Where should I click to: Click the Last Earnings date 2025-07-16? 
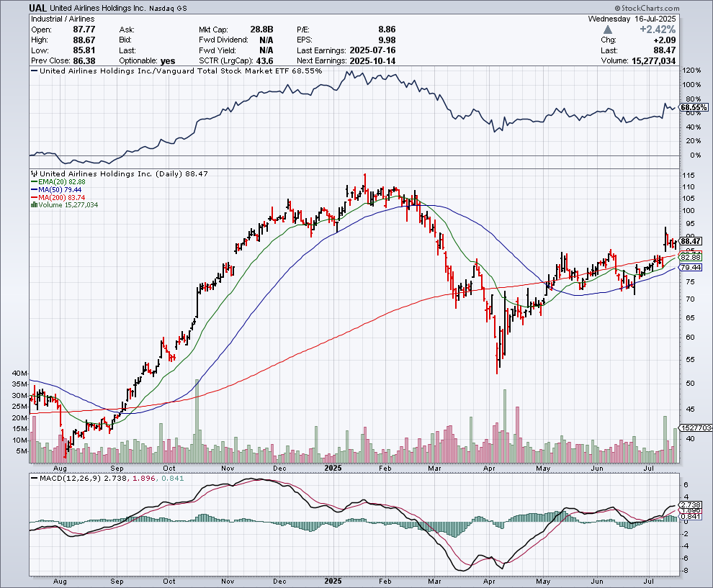point(372,50)
